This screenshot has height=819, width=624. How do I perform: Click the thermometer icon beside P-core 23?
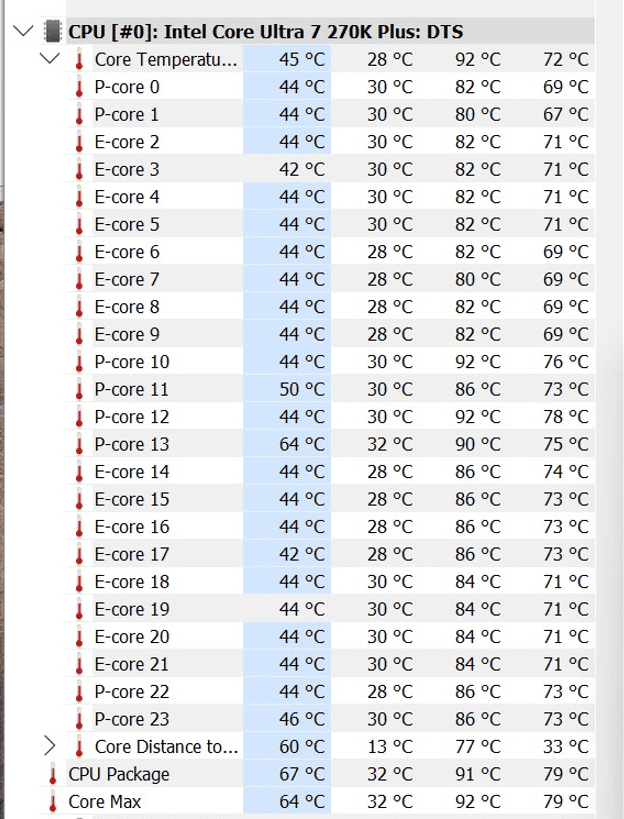point(79,719)
